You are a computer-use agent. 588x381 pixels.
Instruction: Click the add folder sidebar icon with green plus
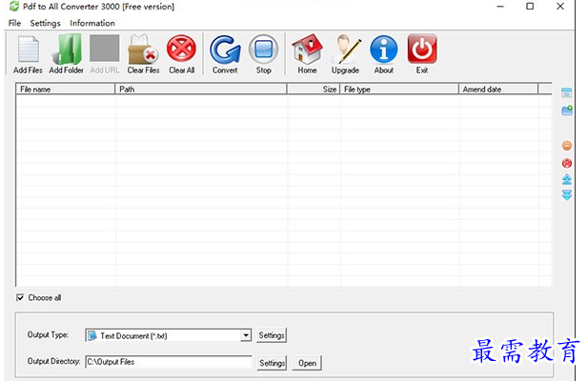[567, 110]
